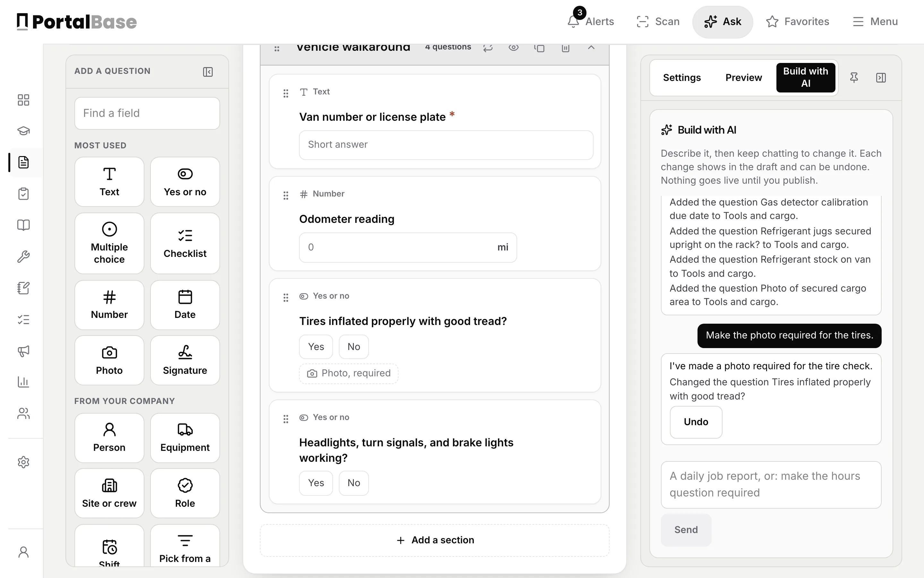Click the Photo, required attachment chip
The height and width of the screenshot is (578, 924).
349,373
